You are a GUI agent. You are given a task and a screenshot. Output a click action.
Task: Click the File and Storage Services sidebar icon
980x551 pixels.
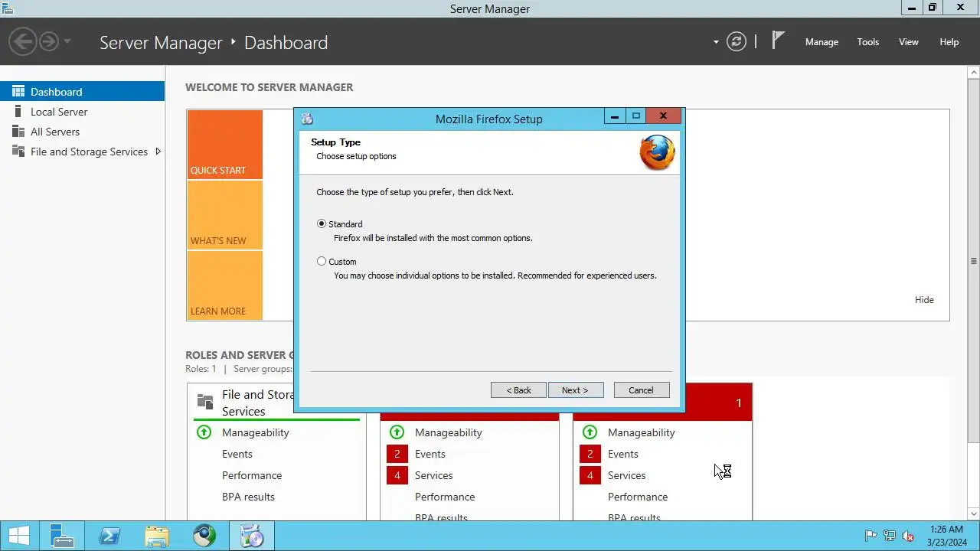tap(18, 152)
